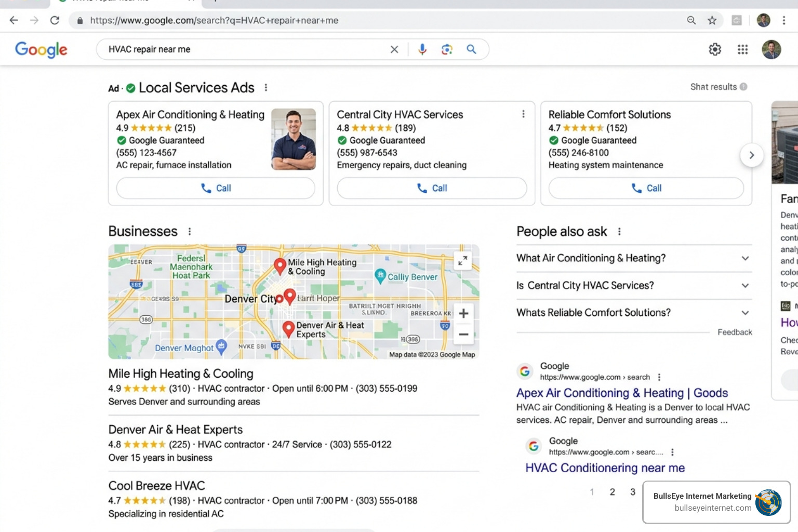
Task: Reload the current page
Action: (55, 20)
